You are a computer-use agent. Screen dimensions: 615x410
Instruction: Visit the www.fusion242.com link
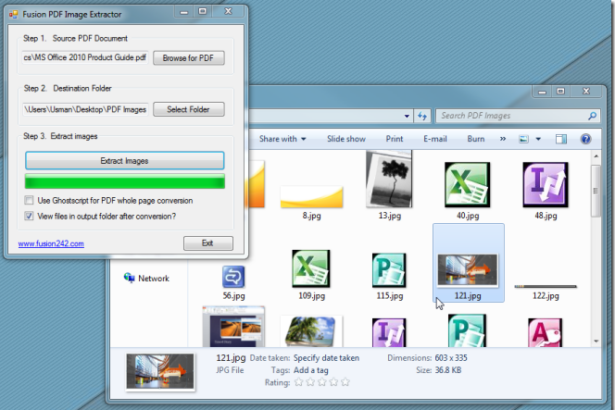(51, 243)
